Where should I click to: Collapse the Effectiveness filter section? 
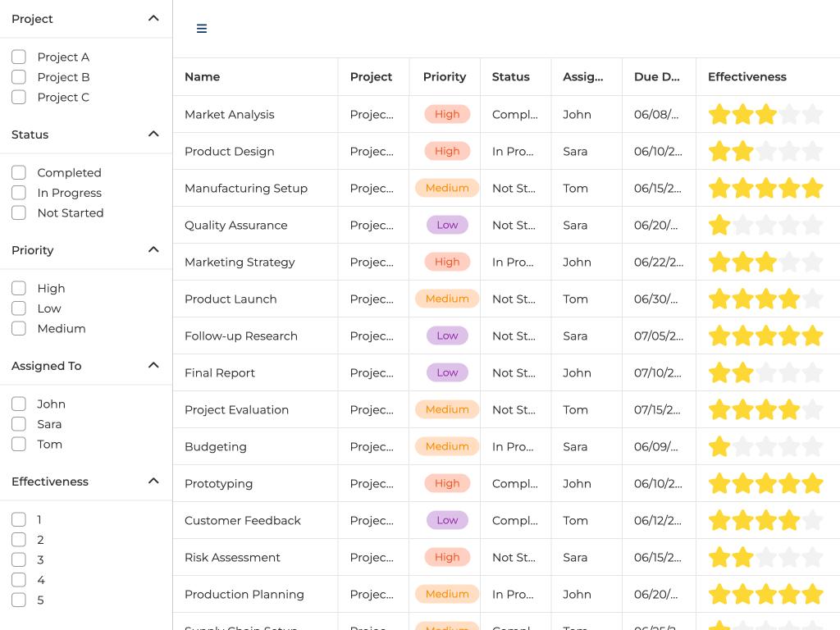153,481
